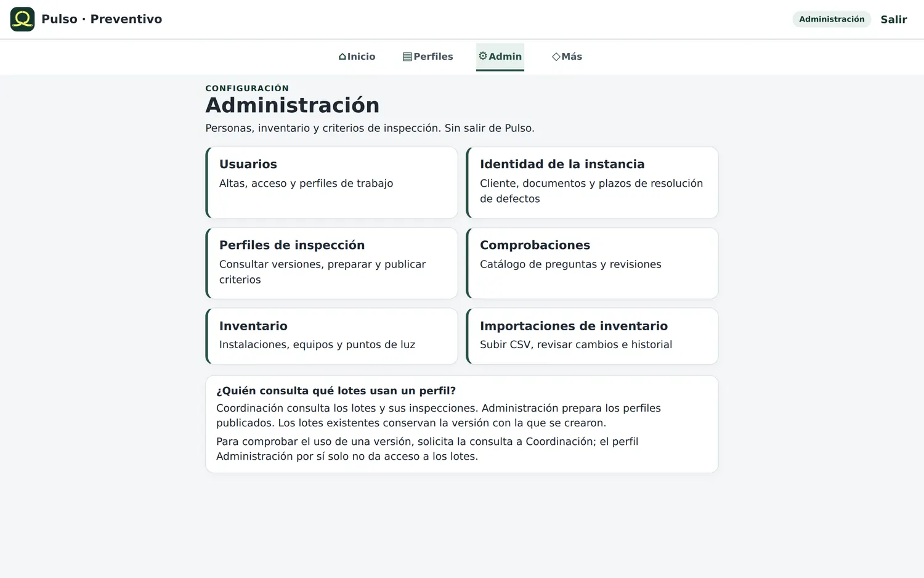Switch to the Perfiles tab
924x578 pixels.
[x=428, y=57]
